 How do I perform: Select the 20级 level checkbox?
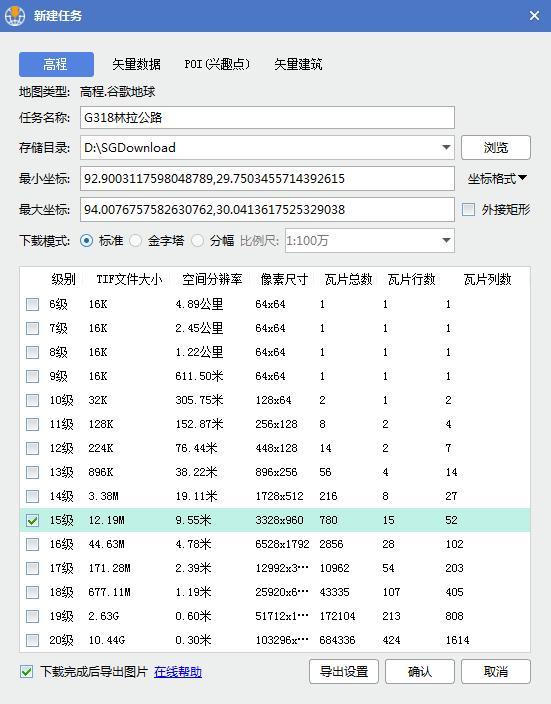32,640
